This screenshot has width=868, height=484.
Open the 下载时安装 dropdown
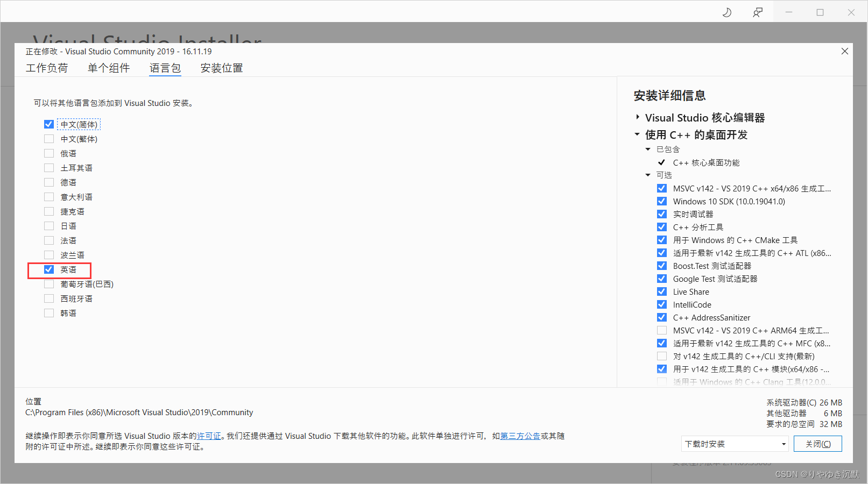735,444
